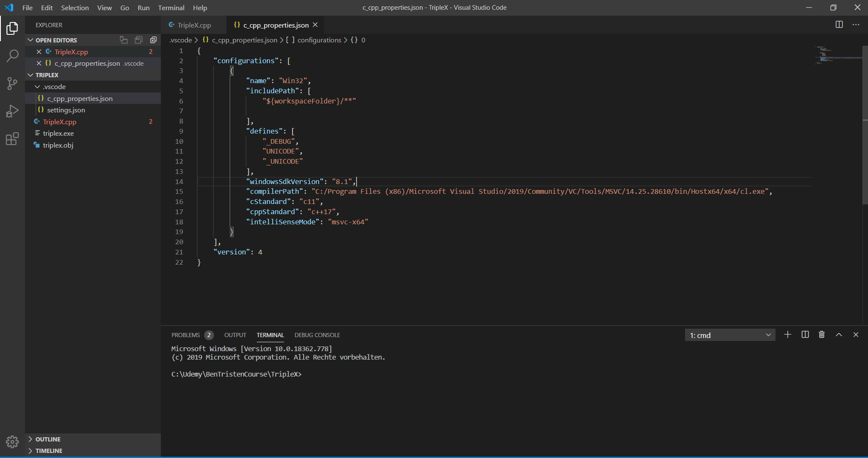
Task: Switch to the PROBLEMS panel tab
Action: pos(185,335)
